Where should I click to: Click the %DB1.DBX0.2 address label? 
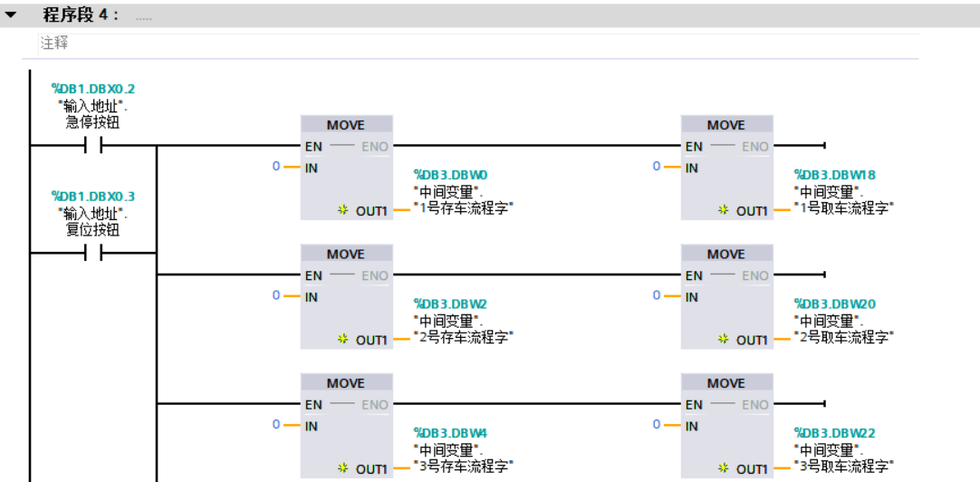coord(93,89)
